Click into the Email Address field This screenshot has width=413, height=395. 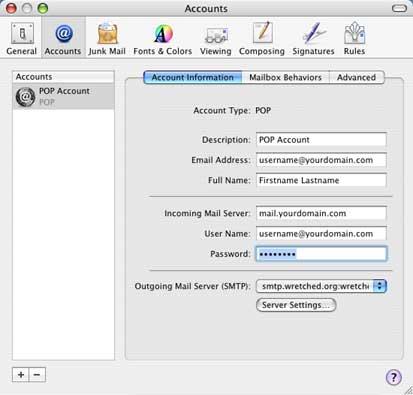[321, 160]
